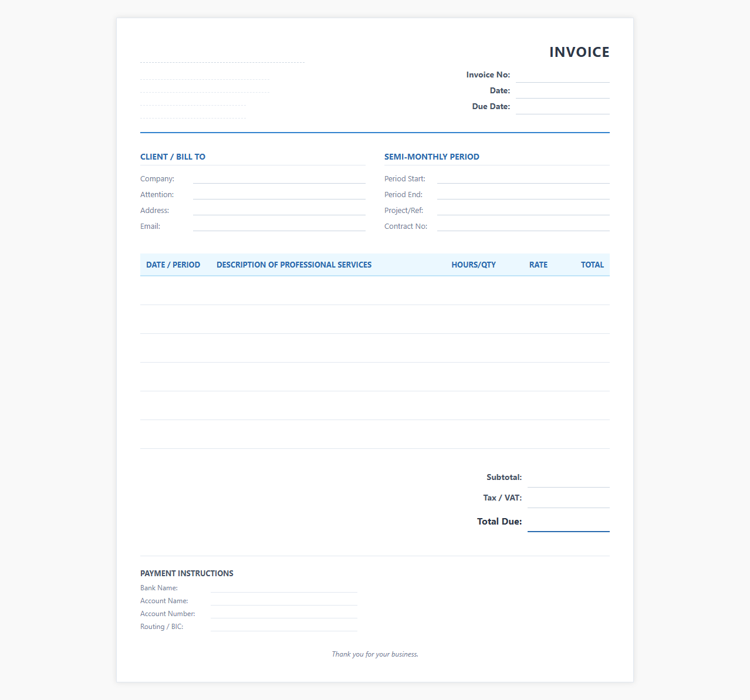The width and height of the screenshot is (750, 700).
Task: Click the 'Address:' label
Action: coord(154,210)
